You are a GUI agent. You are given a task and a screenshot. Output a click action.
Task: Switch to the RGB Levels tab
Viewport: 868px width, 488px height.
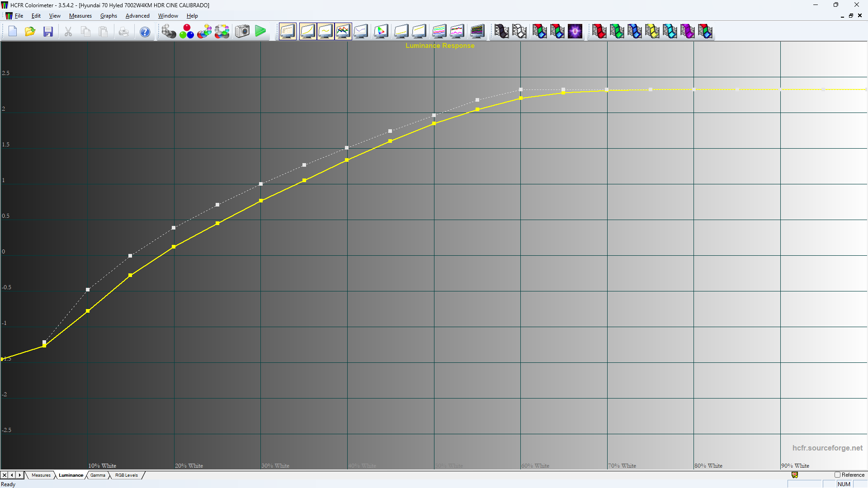pos(126,475)
